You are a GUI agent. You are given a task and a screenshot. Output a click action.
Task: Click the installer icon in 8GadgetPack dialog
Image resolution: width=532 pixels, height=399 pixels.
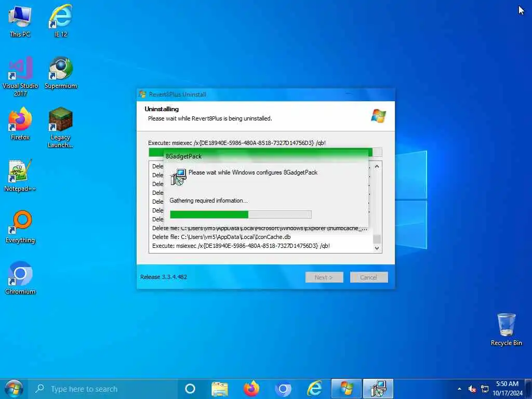click(x=179, y=177)
